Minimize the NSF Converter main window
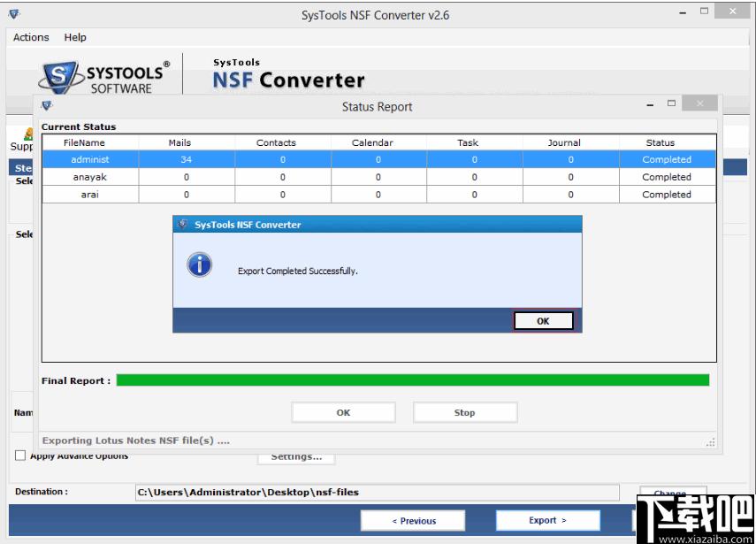The height and width of the screenshot is (544, 756). pos(683,12)
